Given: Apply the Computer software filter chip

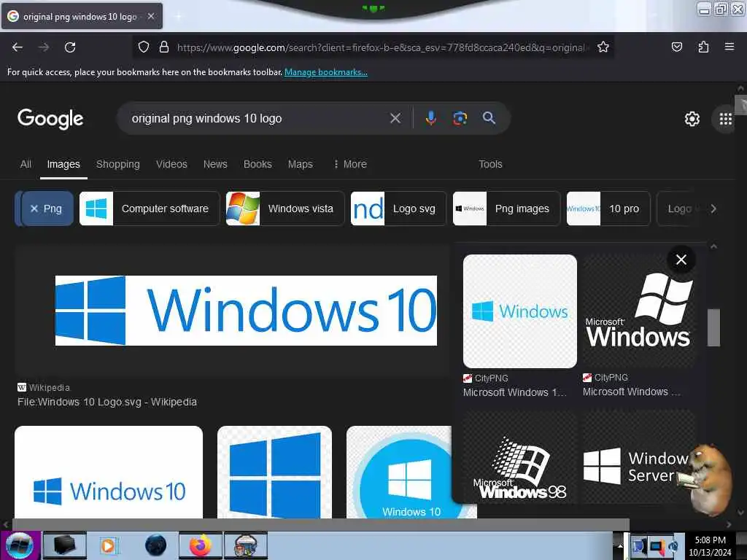Looking at the screenshot, I should [149, 209].
